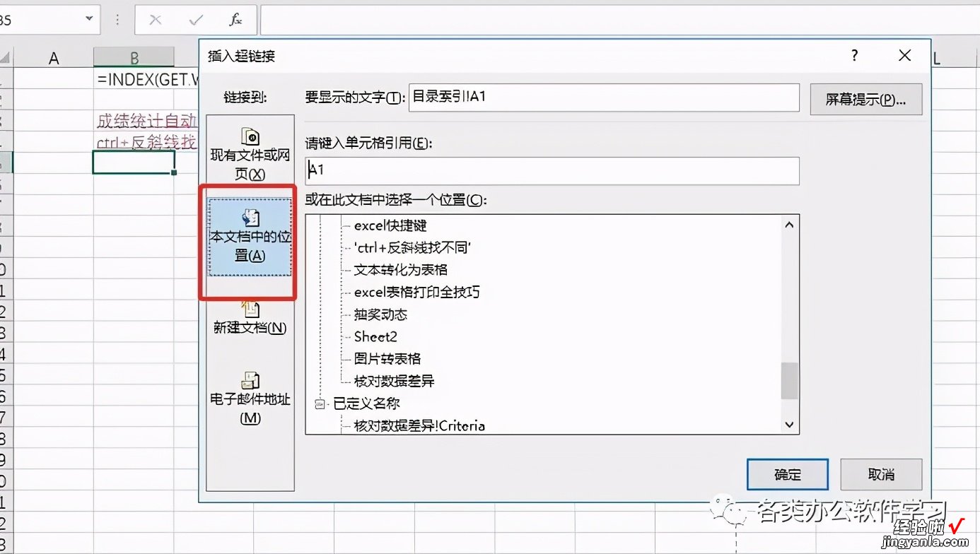Select '已定义名称' heading in the list
980x554 pixels.
coord(366,403)
